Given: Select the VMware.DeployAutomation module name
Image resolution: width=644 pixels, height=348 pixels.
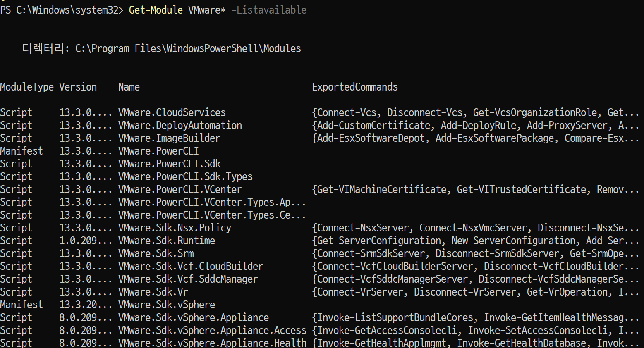Looking at the screenshot, I should tap(180, 125).
